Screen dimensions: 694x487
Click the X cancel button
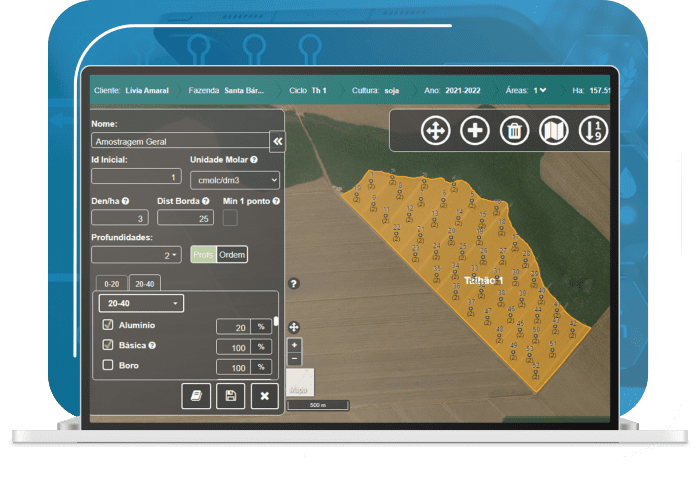click(x=265, y=396)
